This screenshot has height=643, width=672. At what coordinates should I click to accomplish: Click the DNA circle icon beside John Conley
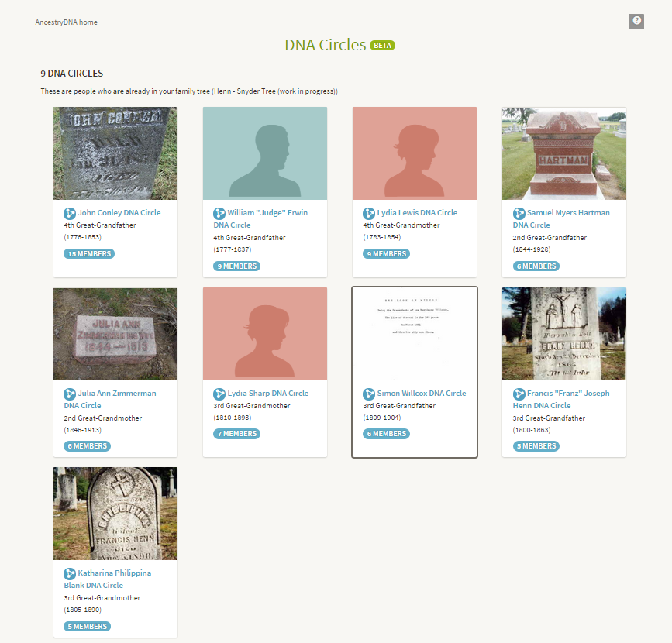coord(70,213)
